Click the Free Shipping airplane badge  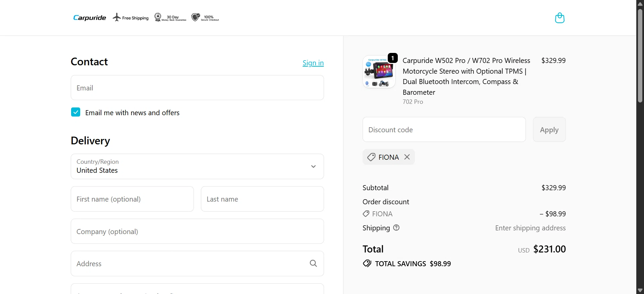click(x=130, y=17)
